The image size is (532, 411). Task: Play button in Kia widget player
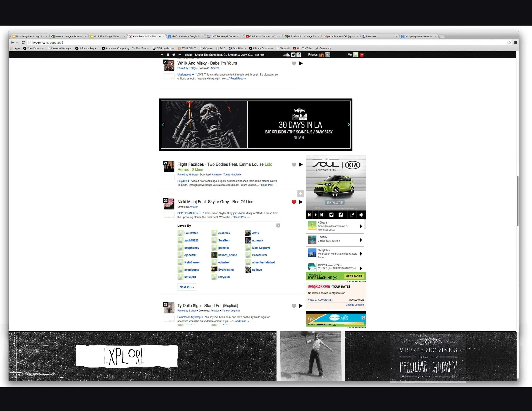coord(315,215)
